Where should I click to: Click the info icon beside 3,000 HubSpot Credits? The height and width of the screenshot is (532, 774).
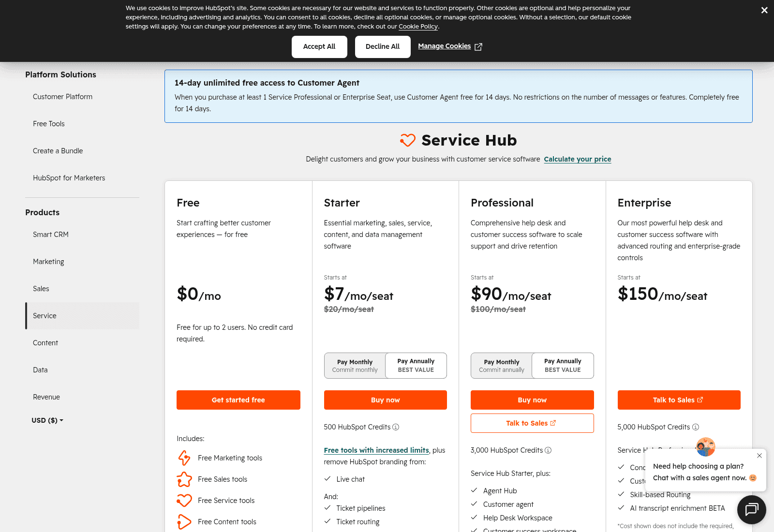tap(548, 450)
